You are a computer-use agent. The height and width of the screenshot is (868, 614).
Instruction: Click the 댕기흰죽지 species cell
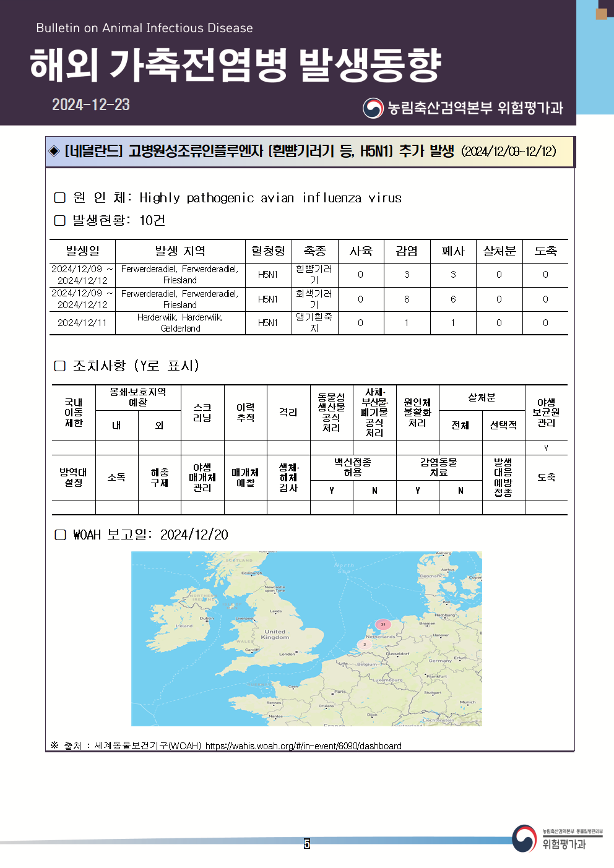(314, 323)
